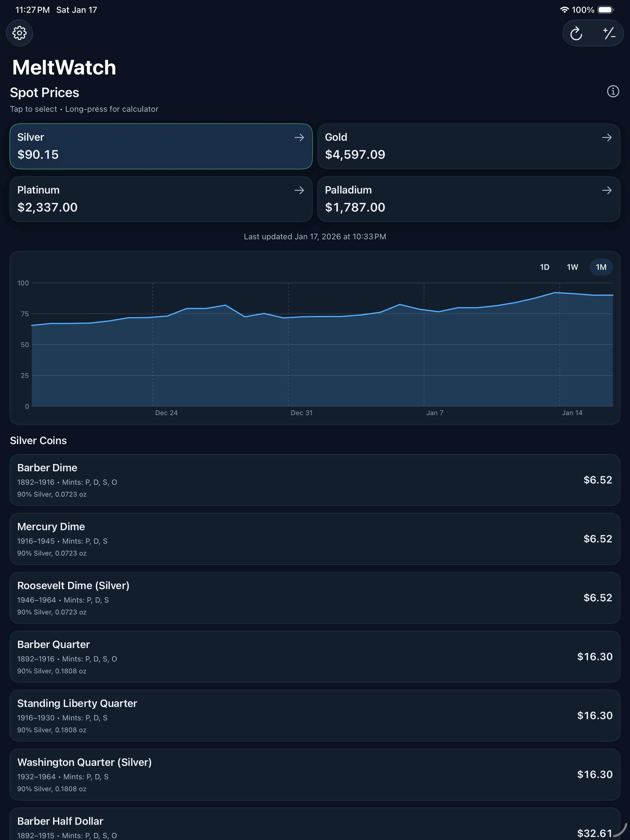Tap the Spot Prices info icon
The height and width of the screenshot is (840, 630).
(x=613, y=92)
